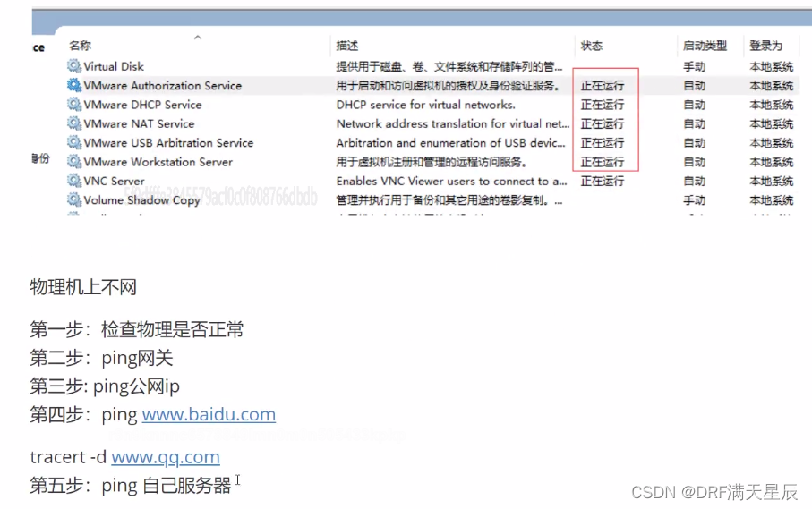Click the 第二步：ping网关 line
The width and height of the screenshot is (812, 509).
[x=101, y=358]
